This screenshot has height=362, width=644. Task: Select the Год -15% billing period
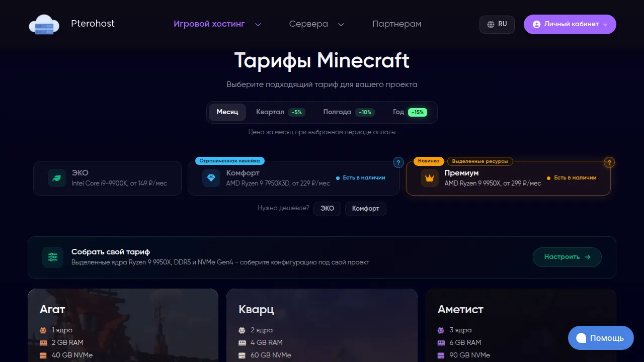point(410,112)
